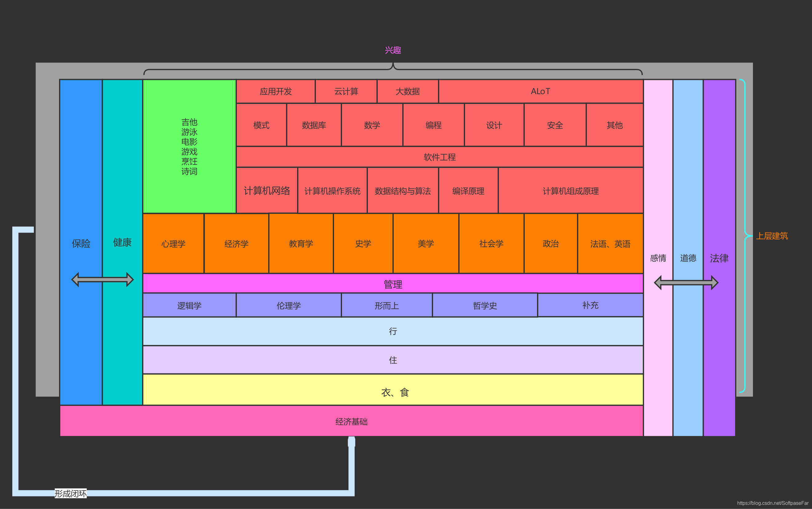
Task: Click the 行 light blue bar
Action: click(x=393, y=331)
